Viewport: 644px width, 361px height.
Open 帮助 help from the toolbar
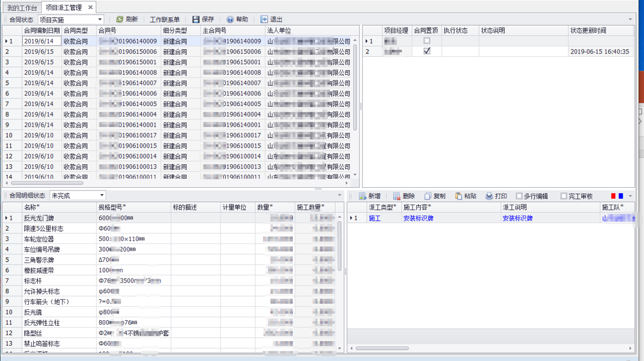pos(230,19)
